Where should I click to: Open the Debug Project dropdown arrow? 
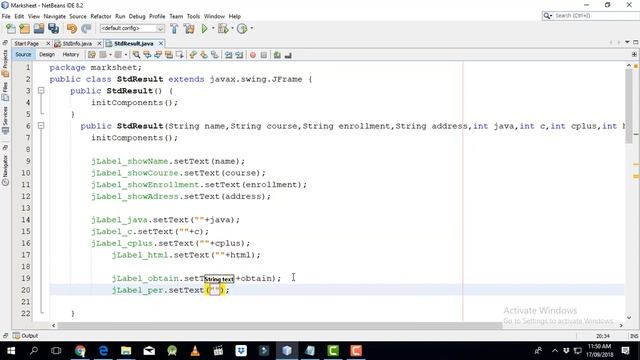232,28
